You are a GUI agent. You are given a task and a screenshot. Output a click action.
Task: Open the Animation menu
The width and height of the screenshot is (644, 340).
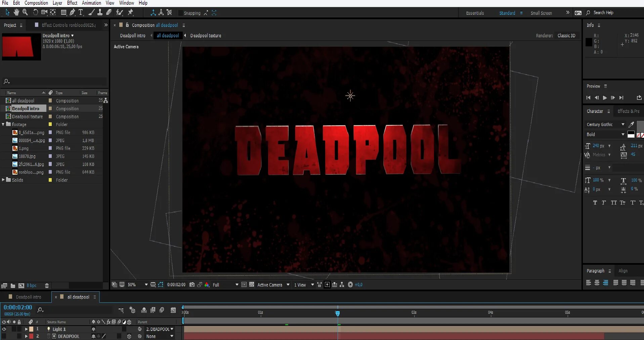[91, 3]
